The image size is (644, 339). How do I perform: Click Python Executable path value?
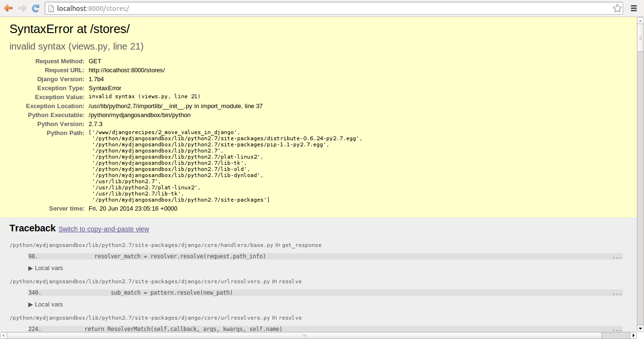click(140, 115)
